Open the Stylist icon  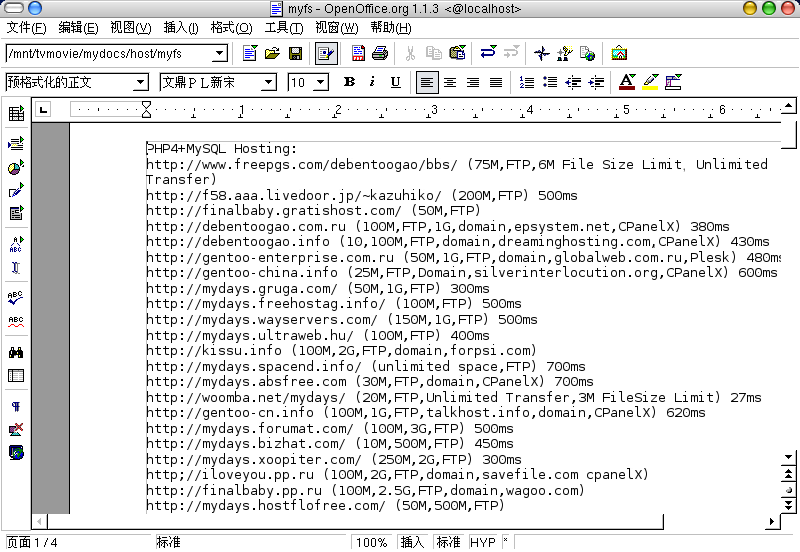click(x=564, y=53)
